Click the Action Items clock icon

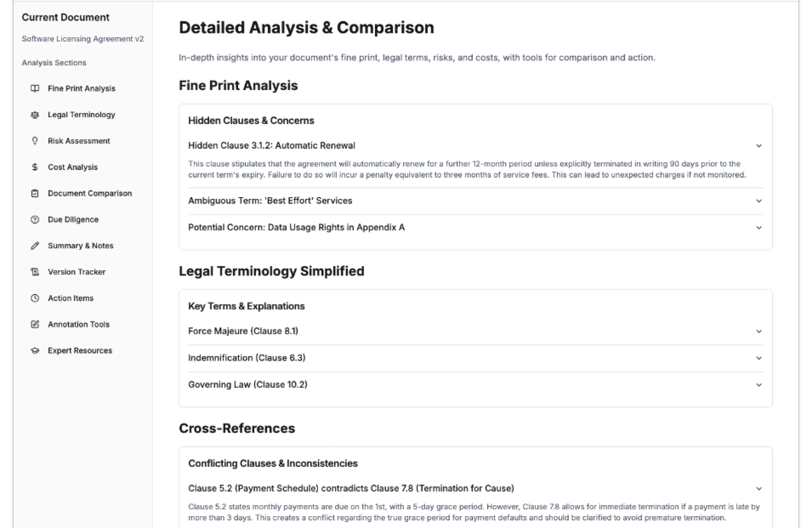35,298
